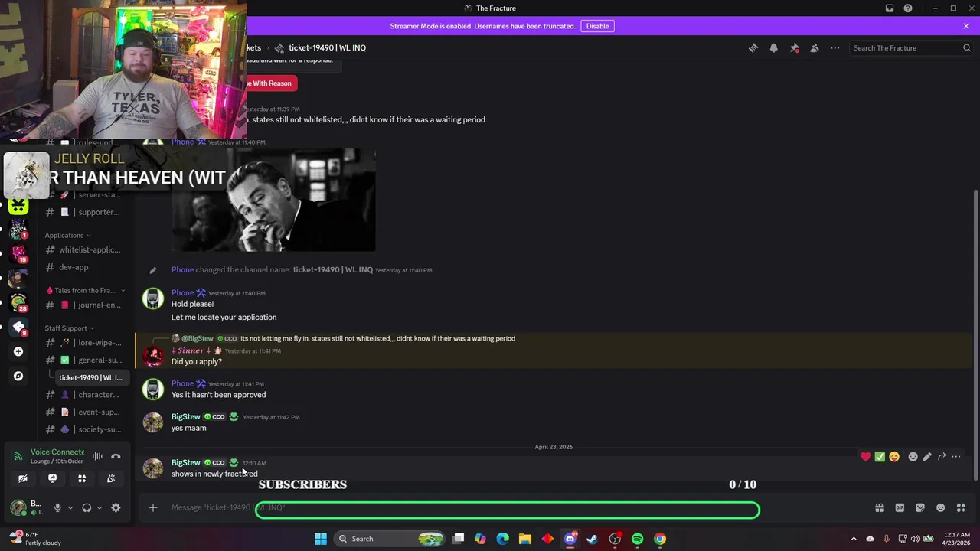Viewport: 980px width, 551px height.
Task: Click the Search The Fracture field
Action: pyautogui.click(x=911, y=47)
